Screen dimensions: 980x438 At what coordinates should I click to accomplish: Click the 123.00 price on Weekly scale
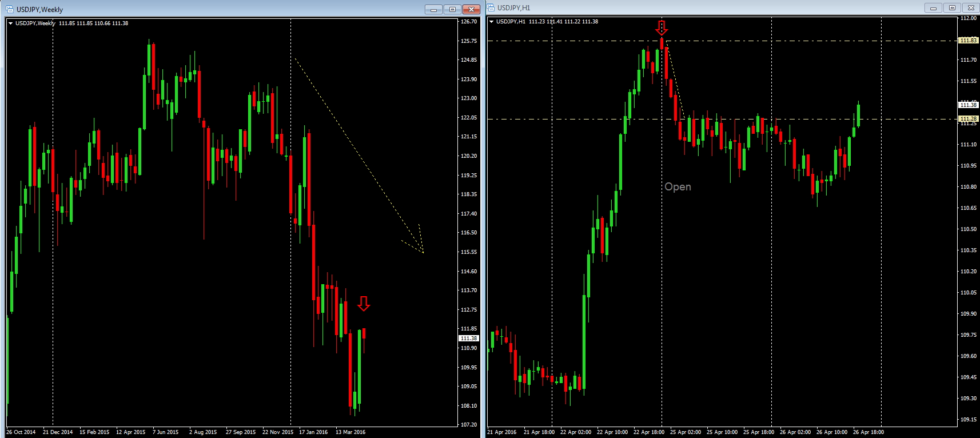[469, 98]
